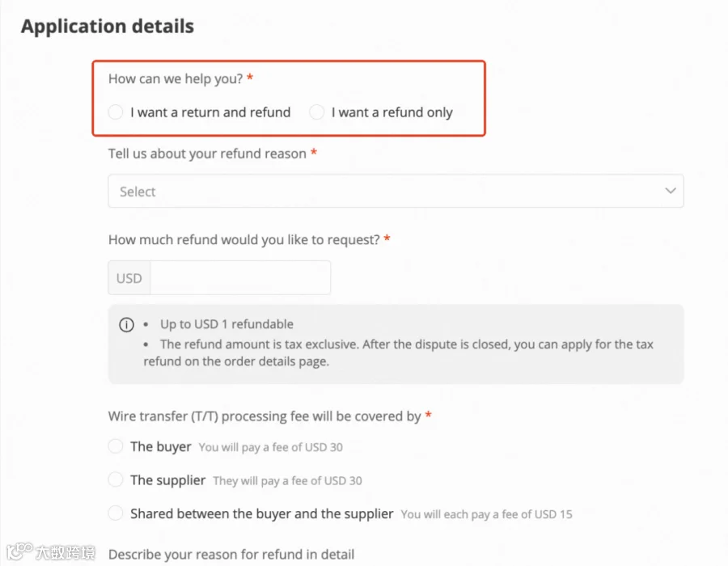Click the watermark logo in bottom corner
The height and width of the screenshot is (566, 728).
click(51, 551)
